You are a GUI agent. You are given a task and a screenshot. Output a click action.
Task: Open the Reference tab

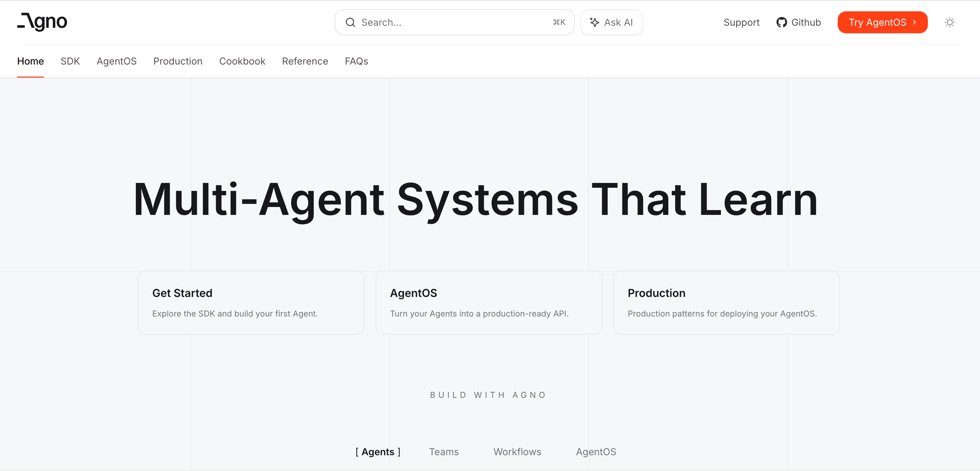coord(305,61)
